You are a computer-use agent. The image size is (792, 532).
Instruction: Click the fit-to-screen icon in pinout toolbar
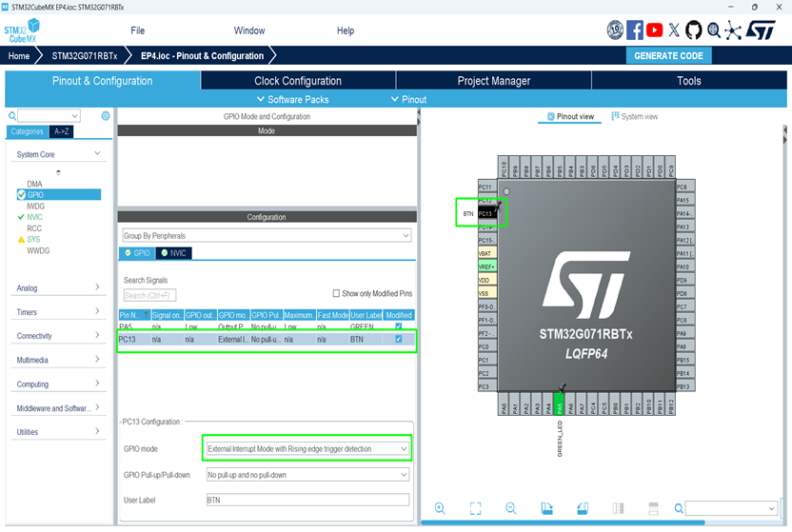475,508
